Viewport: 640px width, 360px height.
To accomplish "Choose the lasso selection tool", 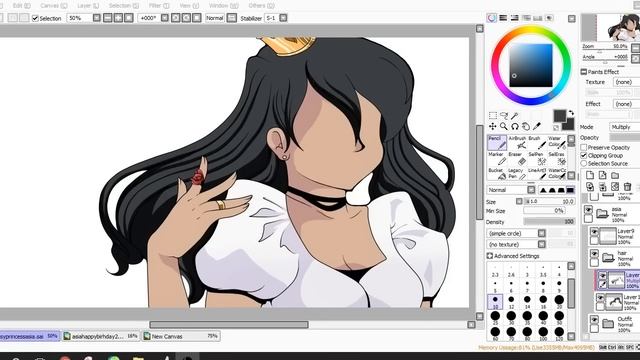I will click(504, 116).
